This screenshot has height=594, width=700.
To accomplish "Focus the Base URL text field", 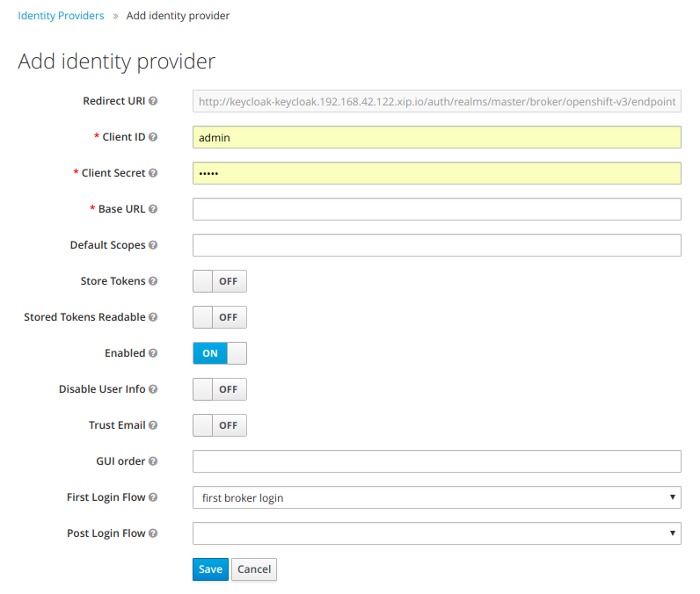I will pos(436,209).
